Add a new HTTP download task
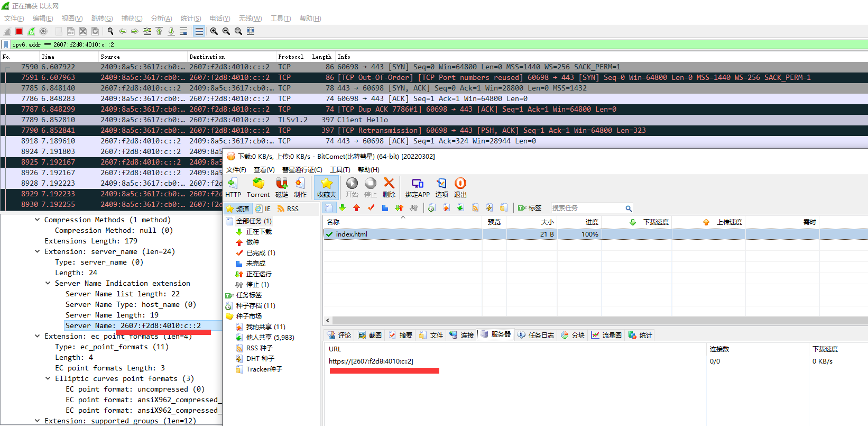Screen dimensions: 868x426 (x=233, y=187)
